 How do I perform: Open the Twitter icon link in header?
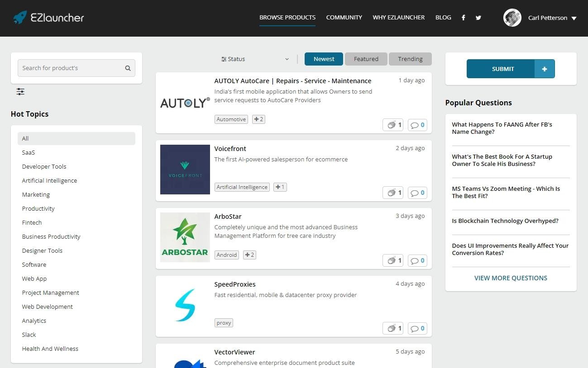click(478, 18)
